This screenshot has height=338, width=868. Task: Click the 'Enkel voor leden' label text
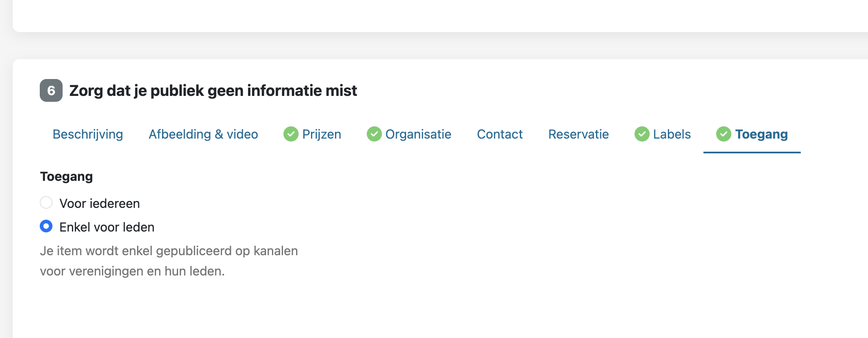(107, 227)
